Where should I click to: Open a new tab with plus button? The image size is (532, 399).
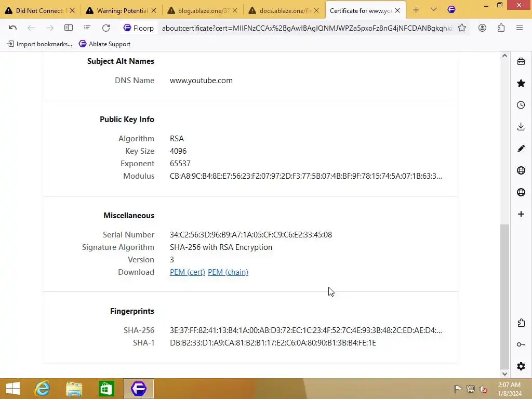tap(416, 10)
